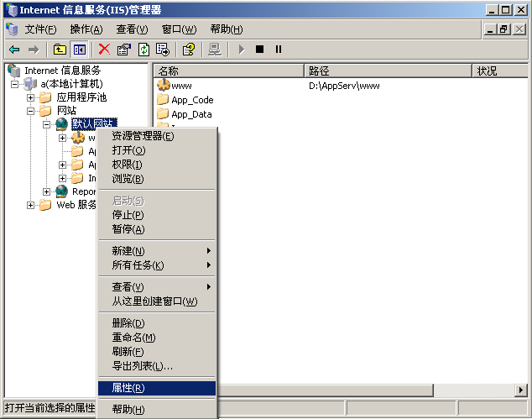Open Properties via toolbar icon
Screen dimensions: 532x419
click(124, 50)
